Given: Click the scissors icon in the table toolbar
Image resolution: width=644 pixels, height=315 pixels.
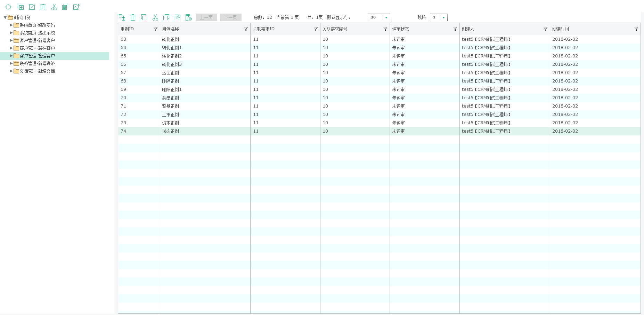Looking at the screenshot, I should 155,17.
